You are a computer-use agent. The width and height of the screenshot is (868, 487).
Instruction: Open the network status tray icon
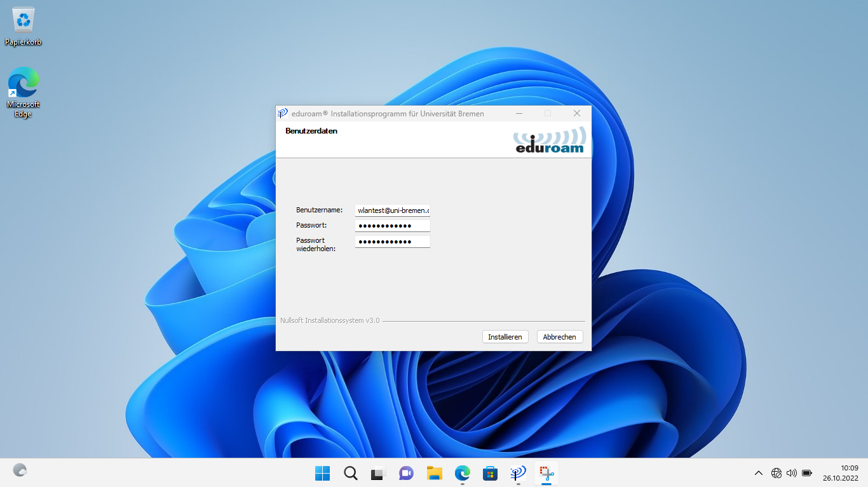(x=776, y=473)
